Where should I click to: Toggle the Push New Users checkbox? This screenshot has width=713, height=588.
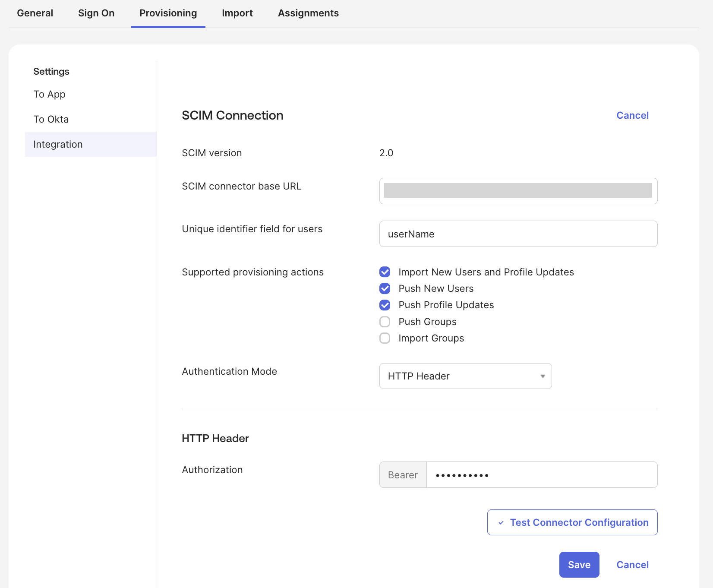tap(385, 288)
